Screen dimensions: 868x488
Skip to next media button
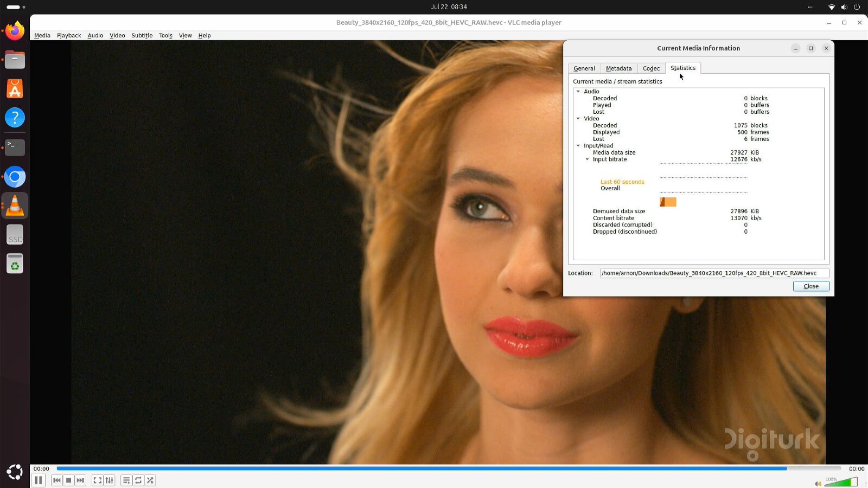[x=80, y=480]
